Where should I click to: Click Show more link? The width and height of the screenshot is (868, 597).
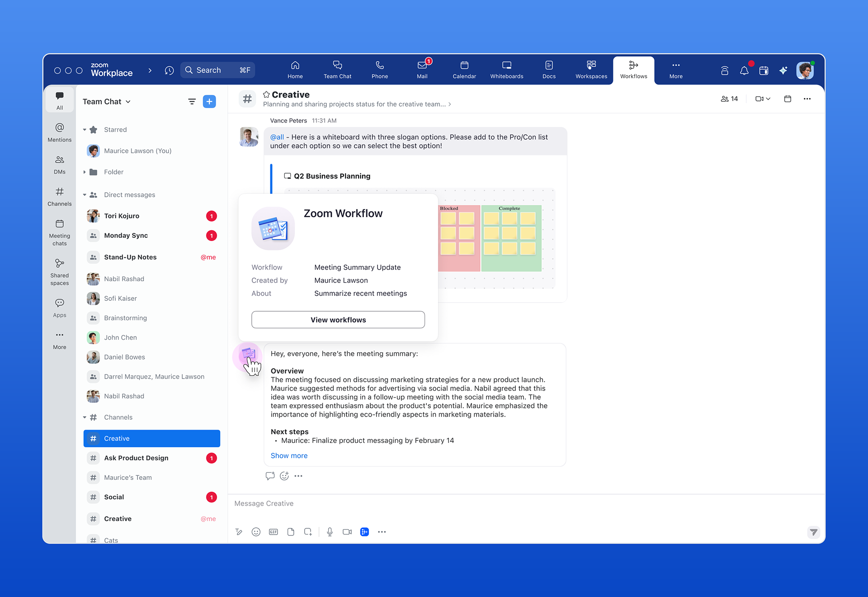click(x=289, y=456)
